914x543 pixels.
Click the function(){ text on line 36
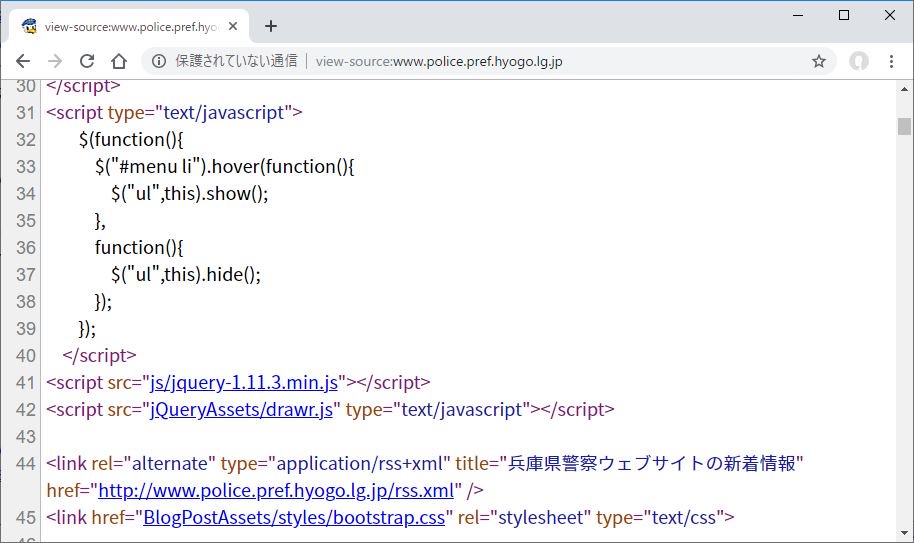click(x=139, y=248)
